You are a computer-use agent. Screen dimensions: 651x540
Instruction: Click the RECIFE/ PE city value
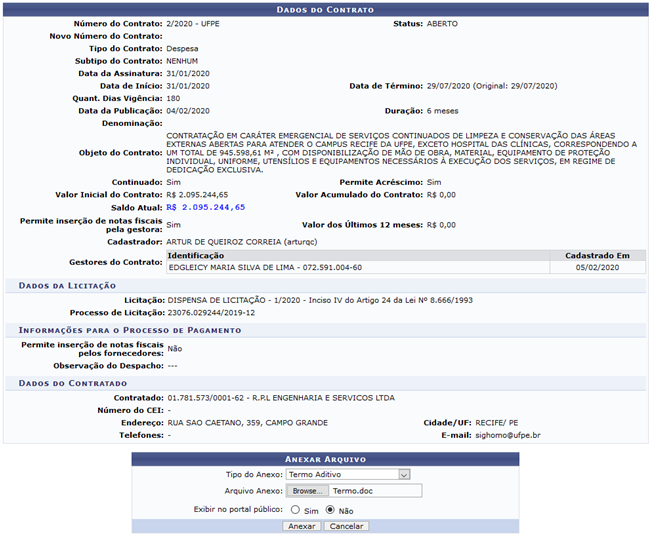[x=497, y=423]
